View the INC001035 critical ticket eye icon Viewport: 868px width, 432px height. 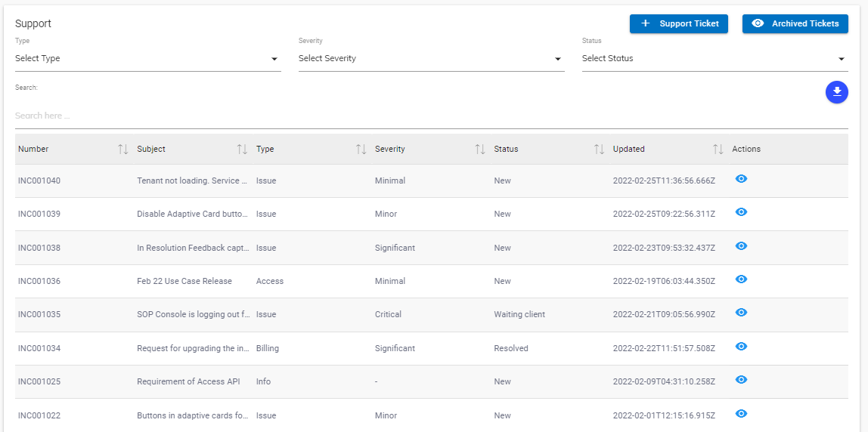(x=741, y=313)
